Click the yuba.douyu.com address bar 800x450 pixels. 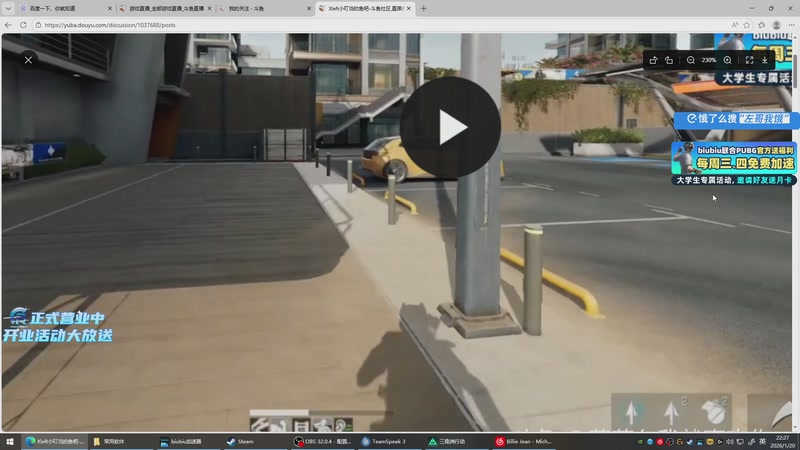click(383, 24)
